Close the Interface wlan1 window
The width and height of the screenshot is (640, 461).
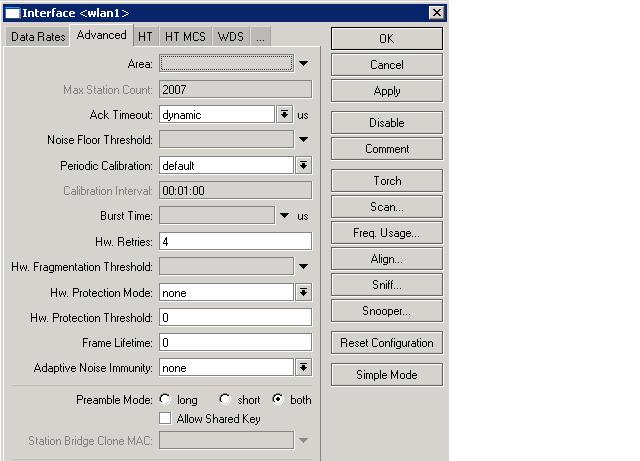437,13
